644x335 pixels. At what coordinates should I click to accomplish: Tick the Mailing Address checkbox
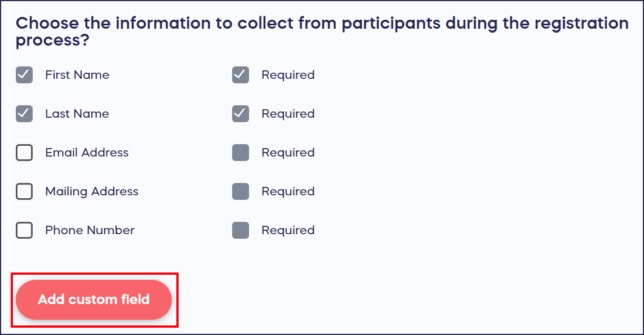(24, 191)
